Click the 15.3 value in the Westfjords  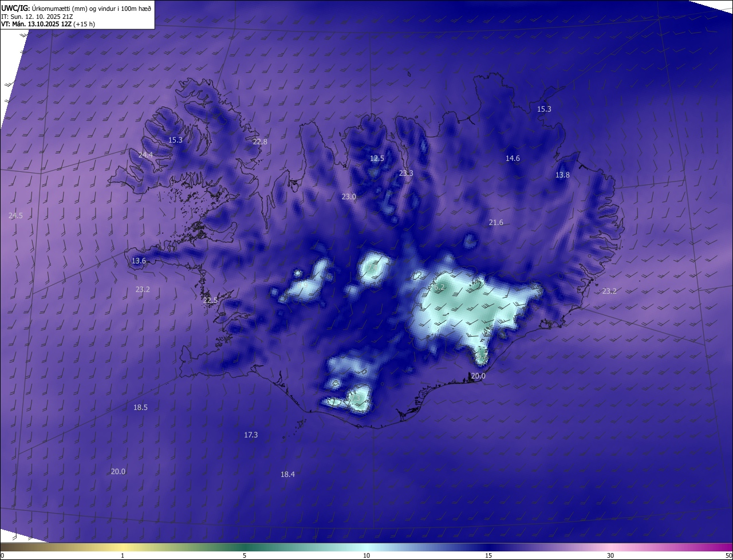[x=175, y=140]
